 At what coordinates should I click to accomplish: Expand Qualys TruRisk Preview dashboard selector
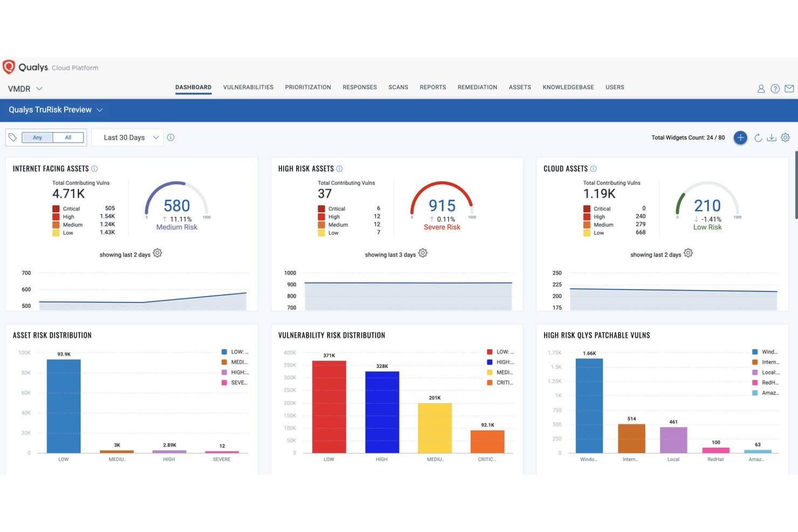pyautogui.click(x=56, y=110)
